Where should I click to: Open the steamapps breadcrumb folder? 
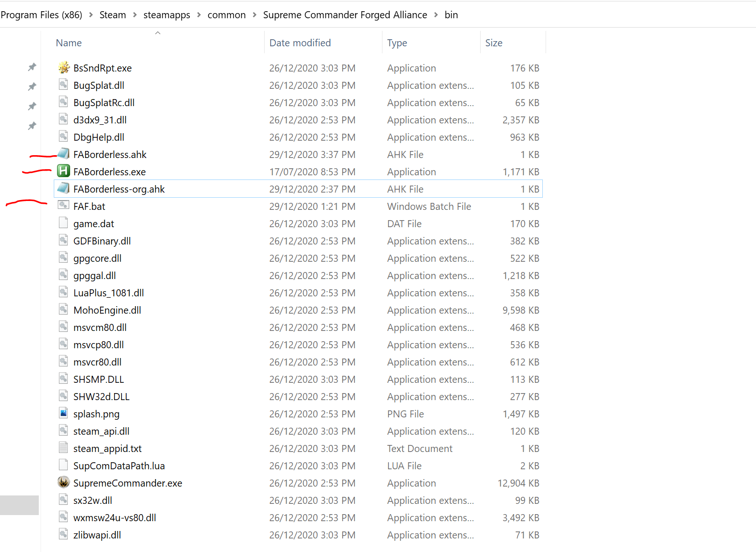pyautogui.click(x=167, y=15)
